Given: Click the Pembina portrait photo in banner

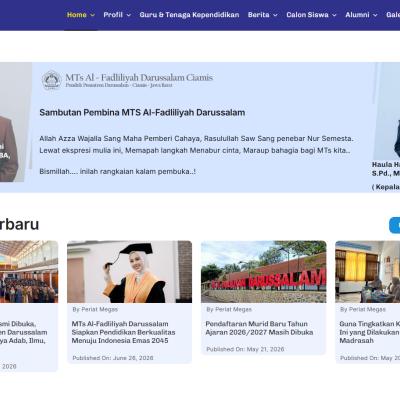Looking at the screenshot, I should [16, 122].
